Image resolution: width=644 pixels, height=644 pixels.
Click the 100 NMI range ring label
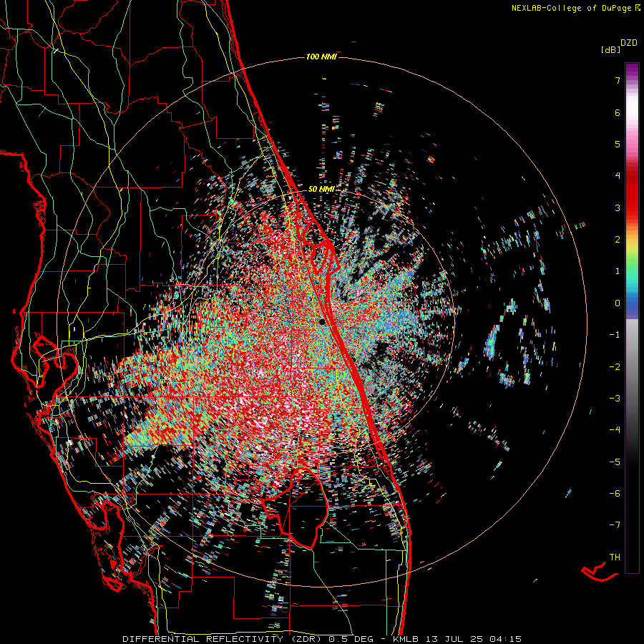click(x=321, y=57)
